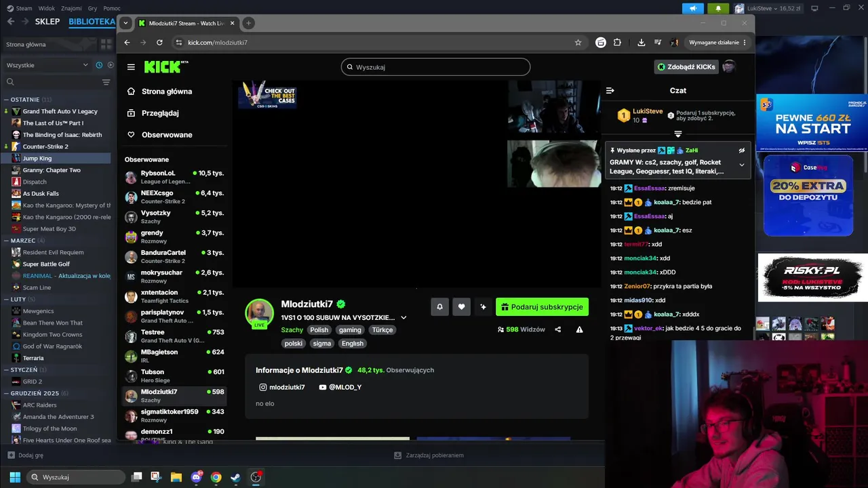Open the Widok menu in Steam
Image resolution: width=868 pixels, height=488 pixels.
47,8
